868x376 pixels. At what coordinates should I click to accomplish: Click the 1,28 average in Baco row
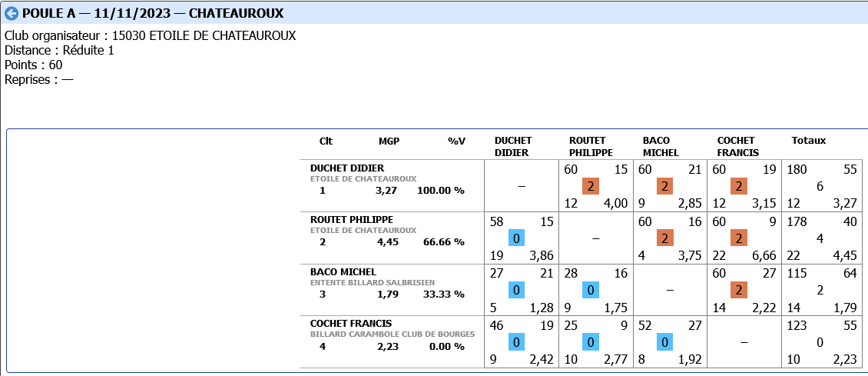coord(542,308)
